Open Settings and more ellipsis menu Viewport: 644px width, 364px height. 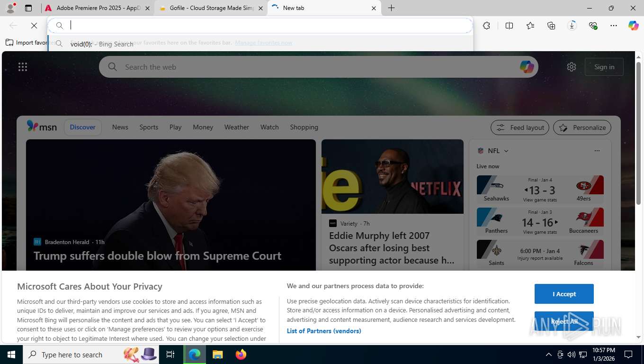point(614,26)
